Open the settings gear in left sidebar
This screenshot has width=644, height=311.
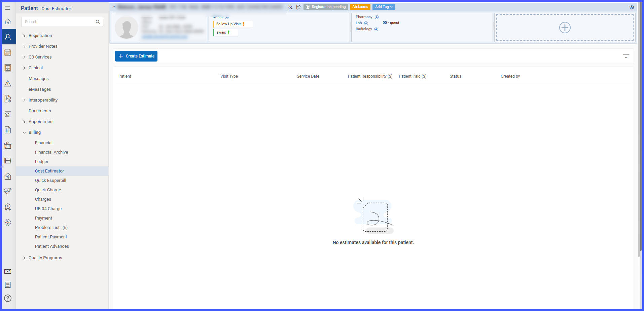(x=8, y=223)
